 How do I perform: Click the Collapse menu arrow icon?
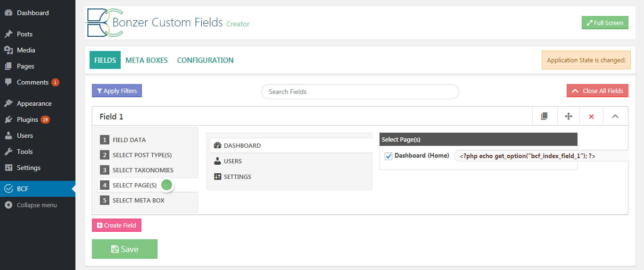pyautogui.click(x=8, y=205)
